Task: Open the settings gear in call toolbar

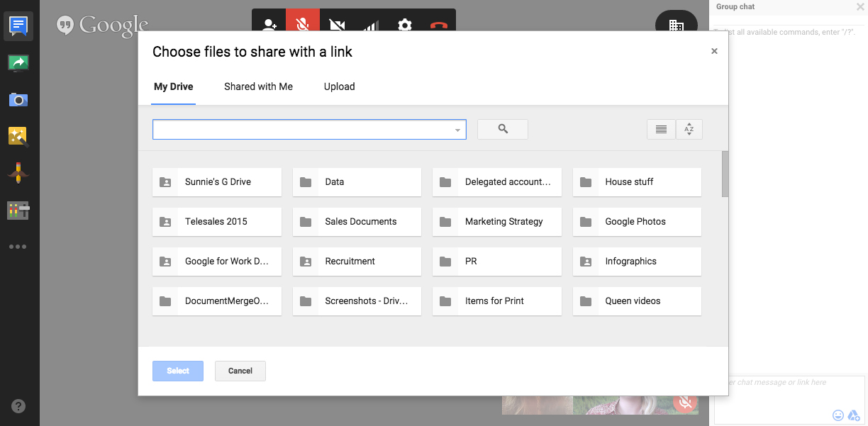Action: (405, 25)
